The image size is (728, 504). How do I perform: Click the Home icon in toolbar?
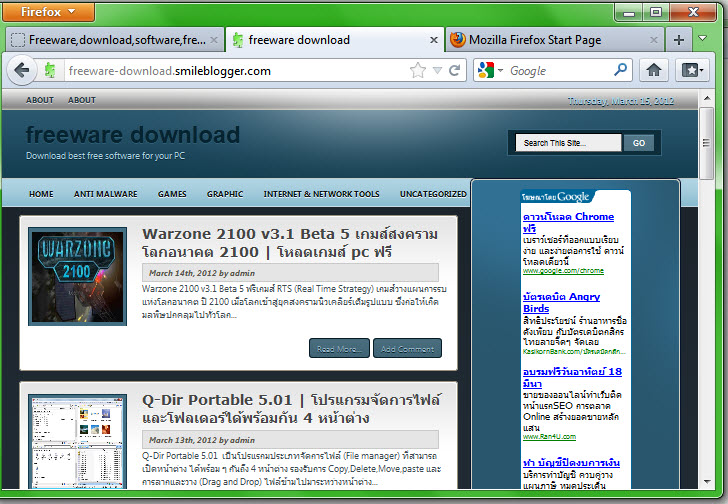point(654,70)
